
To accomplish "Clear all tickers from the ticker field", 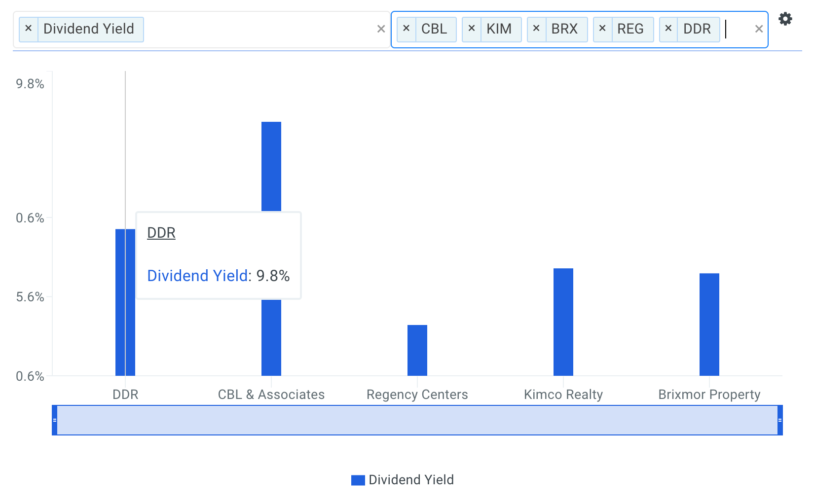I will point(759,29).
